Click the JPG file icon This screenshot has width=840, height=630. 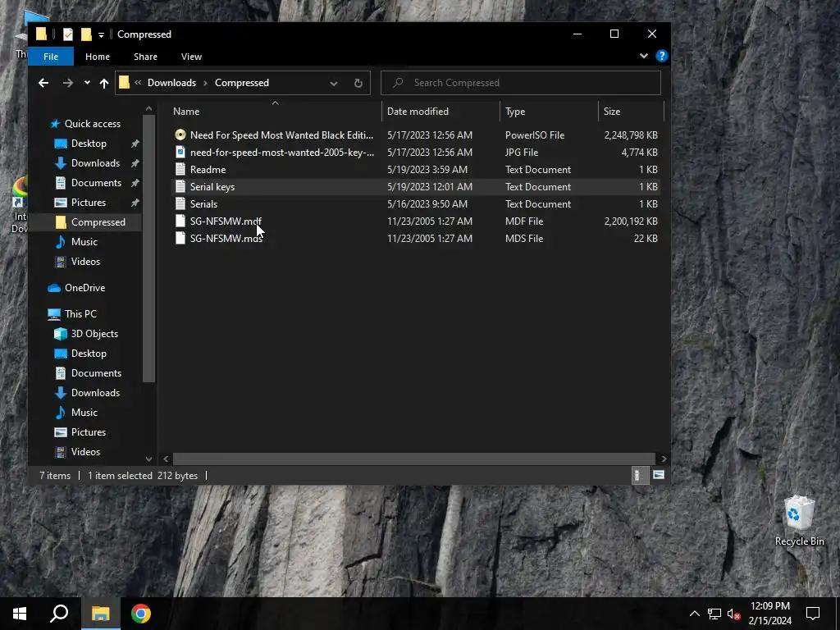coord(180,152)
